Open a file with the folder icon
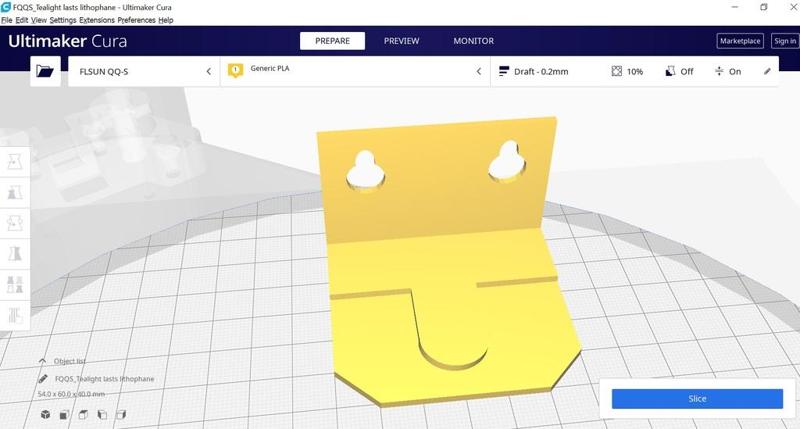Image resolution: width=800 pixels, height=429 pixels. (45, 71)
